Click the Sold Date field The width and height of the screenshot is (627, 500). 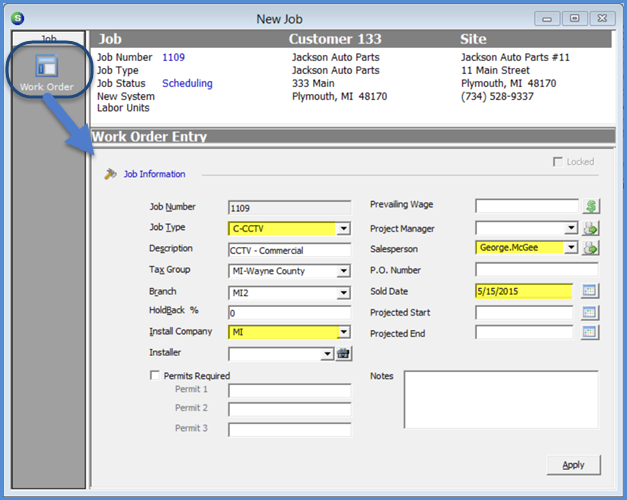[524, 291]
